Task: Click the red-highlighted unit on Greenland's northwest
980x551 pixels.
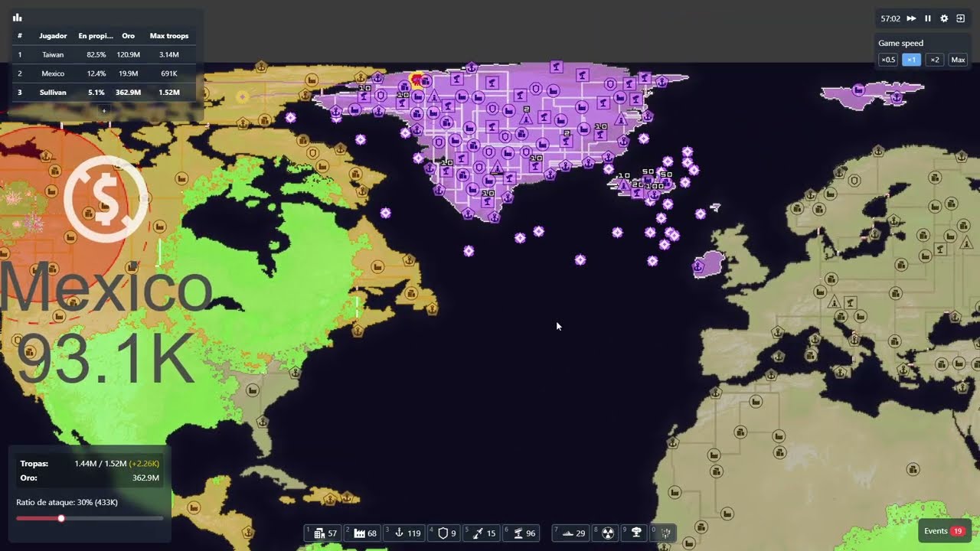Action: [x=418, y=80]
